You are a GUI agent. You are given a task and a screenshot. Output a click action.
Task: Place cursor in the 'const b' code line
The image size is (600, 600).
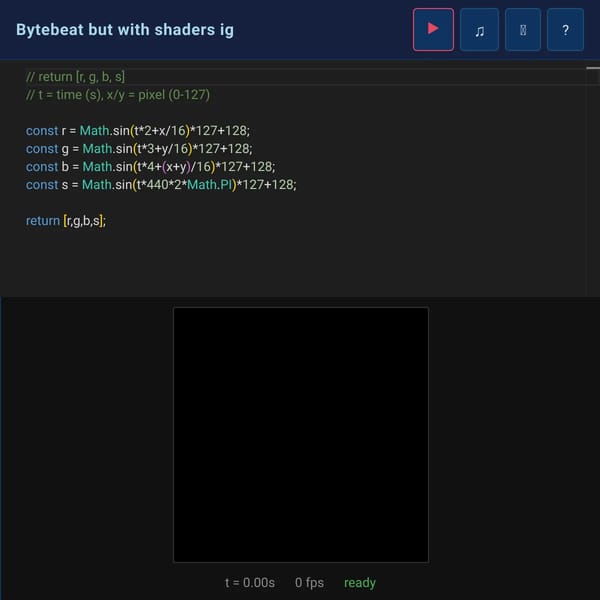coord(150,166)
